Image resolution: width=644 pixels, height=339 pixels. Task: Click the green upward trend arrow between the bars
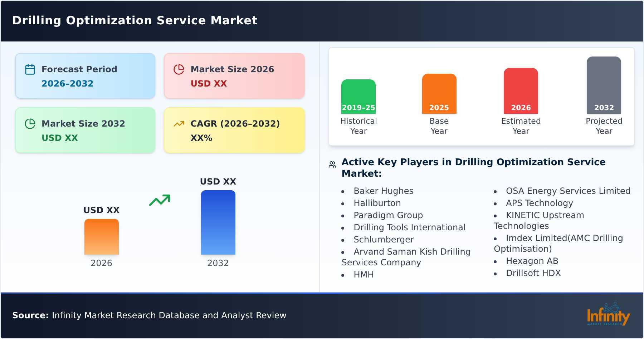point(160,200)
